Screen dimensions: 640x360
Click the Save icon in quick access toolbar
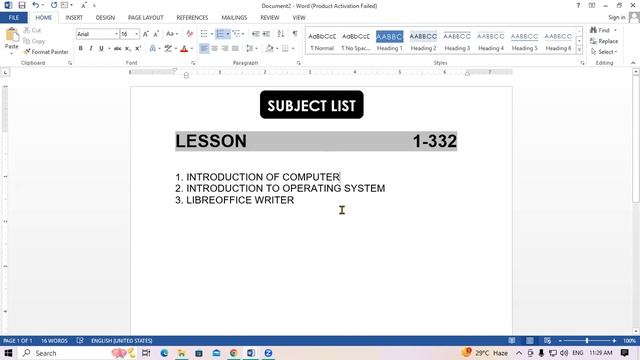[x=22, y=5]
